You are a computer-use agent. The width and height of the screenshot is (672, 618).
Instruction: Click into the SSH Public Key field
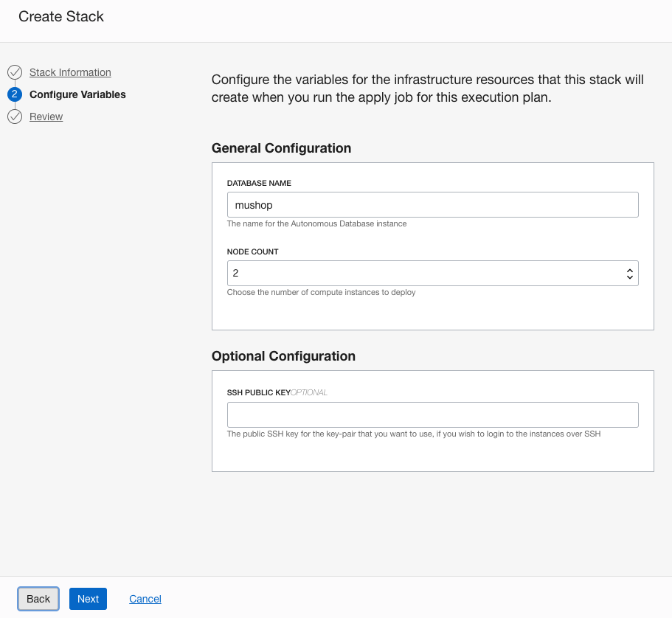(432, 415)
